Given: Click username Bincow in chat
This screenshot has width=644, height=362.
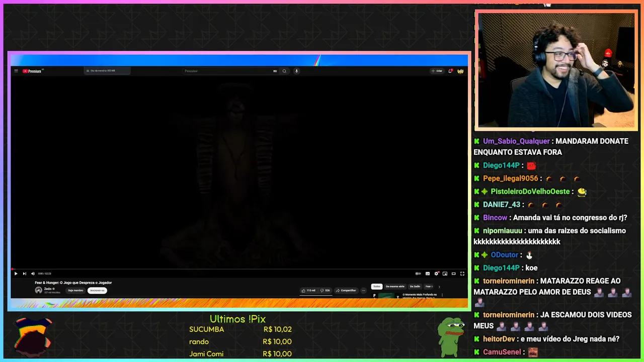Looking at the screenshot, I should pos(495,218).
